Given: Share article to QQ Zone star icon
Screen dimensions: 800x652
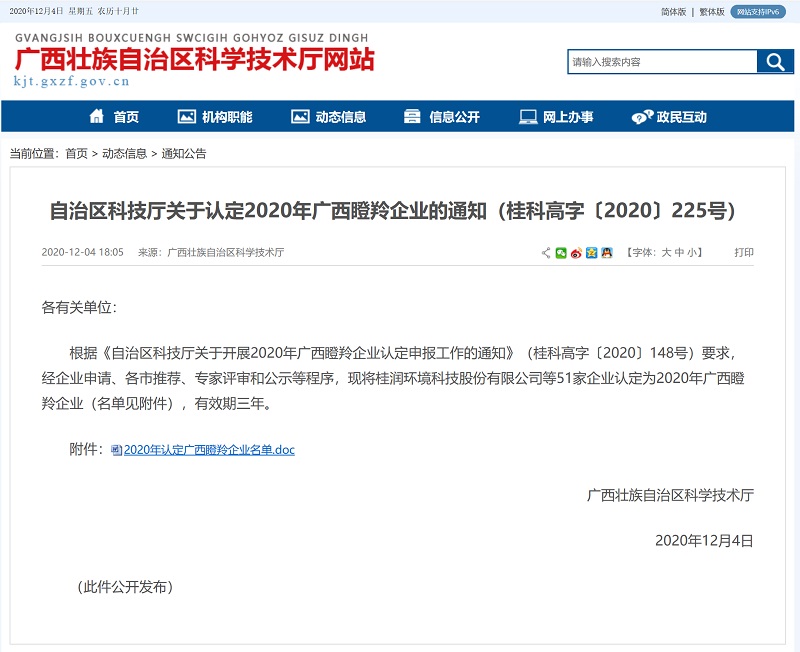Looking at the screenshot, I should pyautogui.click(x=591, y=253).
